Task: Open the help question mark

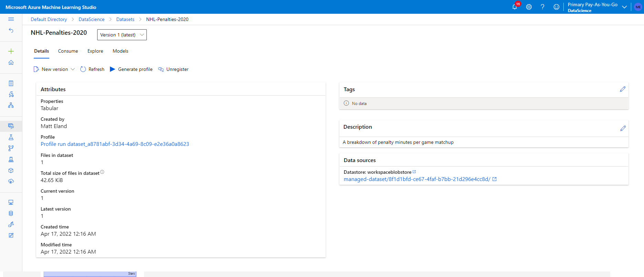Action: pyautogui.click(x=543, y=7)
